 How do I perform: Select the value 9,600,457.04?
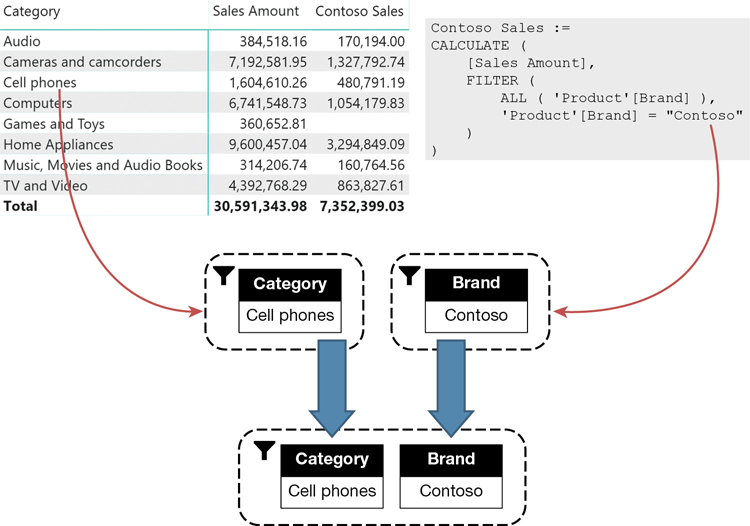point(268,144)
